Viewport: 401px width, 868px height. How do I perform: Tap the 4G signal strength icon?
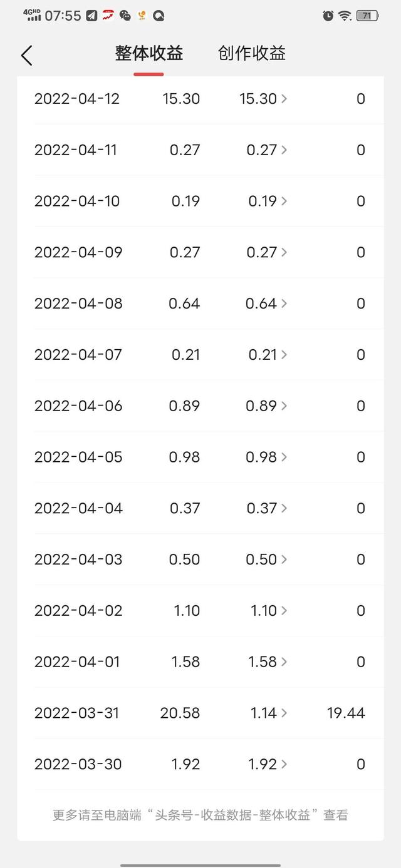(x=33, y=16)
